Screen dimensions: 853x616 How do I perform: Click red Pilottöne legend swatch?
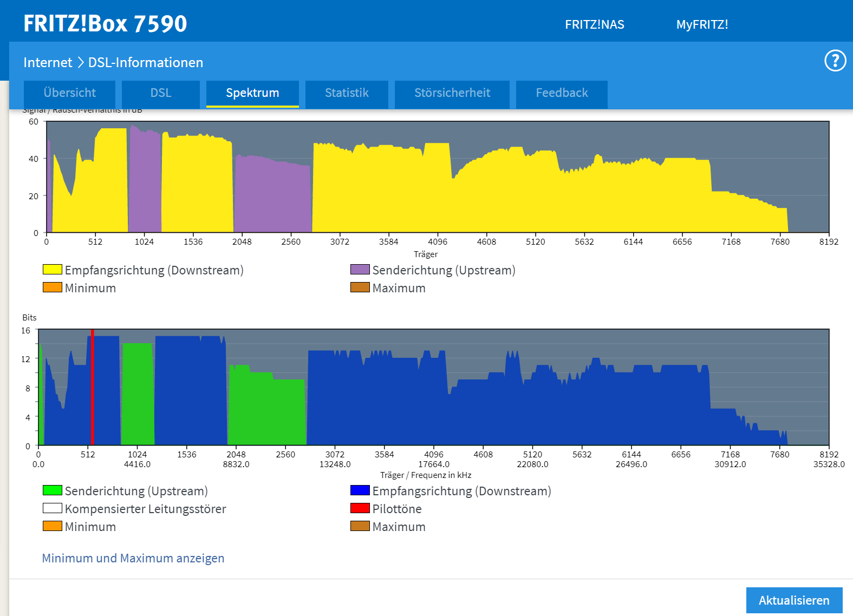360,508
